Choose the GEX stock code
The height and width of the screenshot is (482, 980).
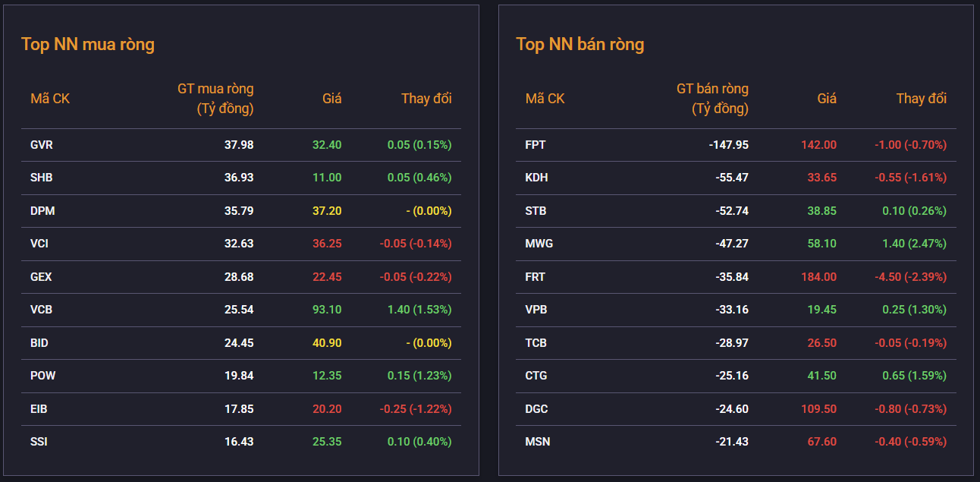coord(41,277)
